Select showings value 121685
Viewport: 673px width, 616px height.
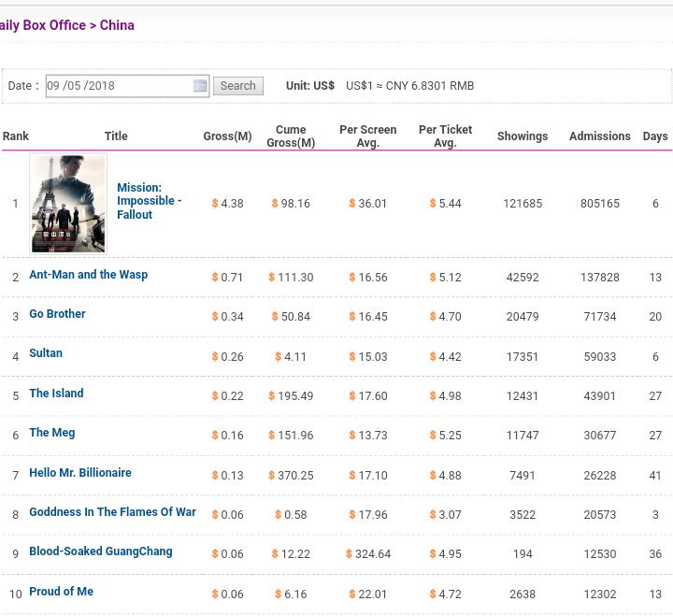tap(523, 204)
